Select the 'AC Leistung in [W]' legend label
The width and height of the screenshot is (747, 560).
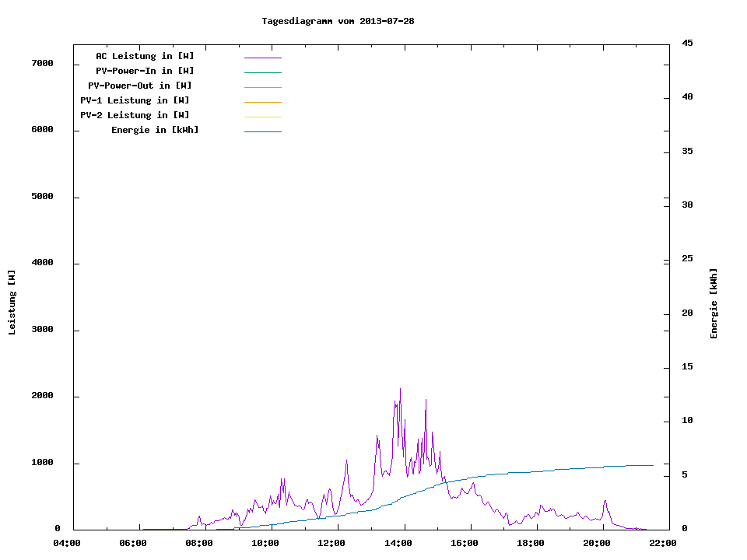pyautogui.click(x=145, y=56)
